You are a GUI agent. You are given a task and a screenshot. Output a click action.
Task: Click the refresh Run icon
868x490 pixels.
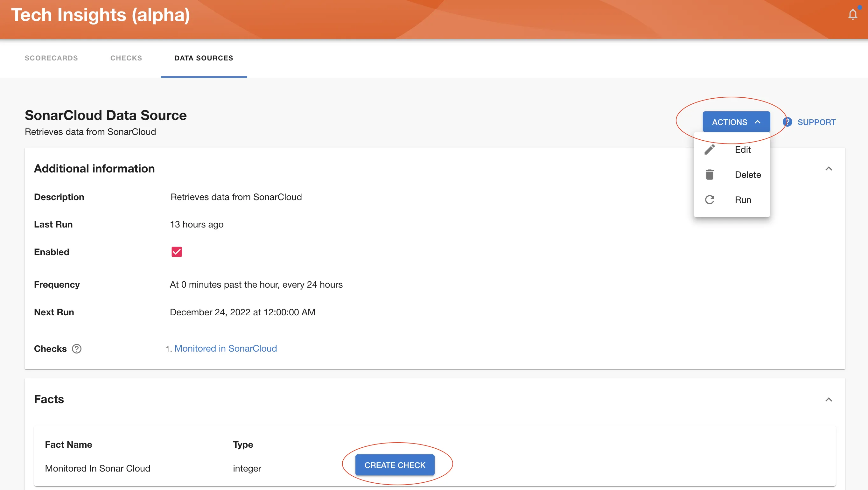click(x=710, y=200)
